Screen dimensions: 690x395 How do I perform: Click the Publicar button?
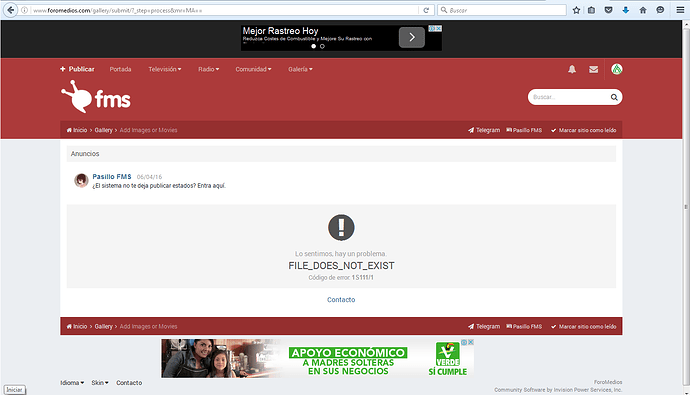[77, 69]
